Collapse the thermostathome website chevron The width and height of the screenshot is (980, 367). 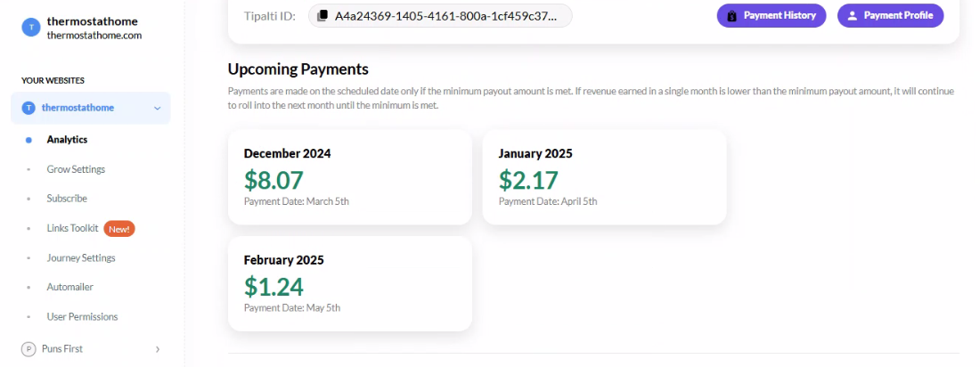pos(157,108)
